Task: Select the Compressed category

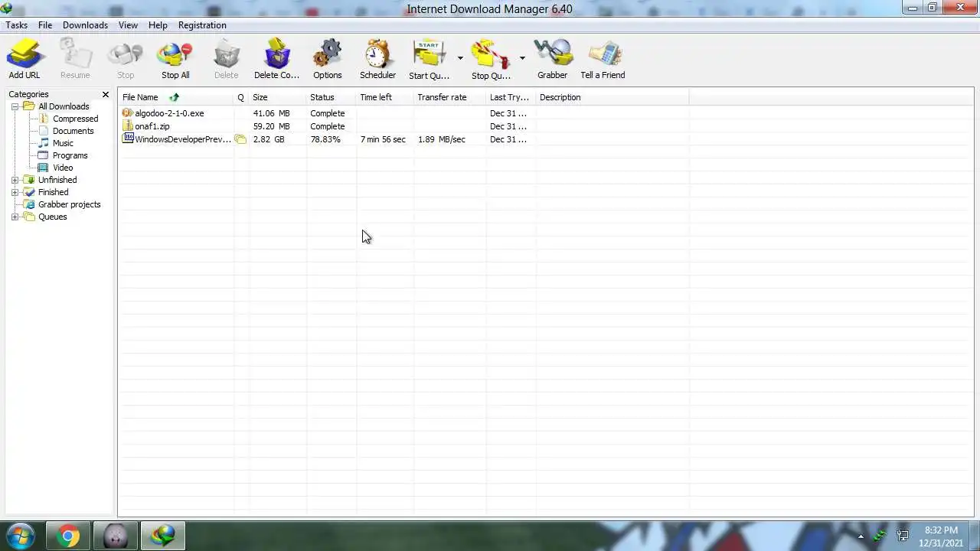Action: coord(75,119)
